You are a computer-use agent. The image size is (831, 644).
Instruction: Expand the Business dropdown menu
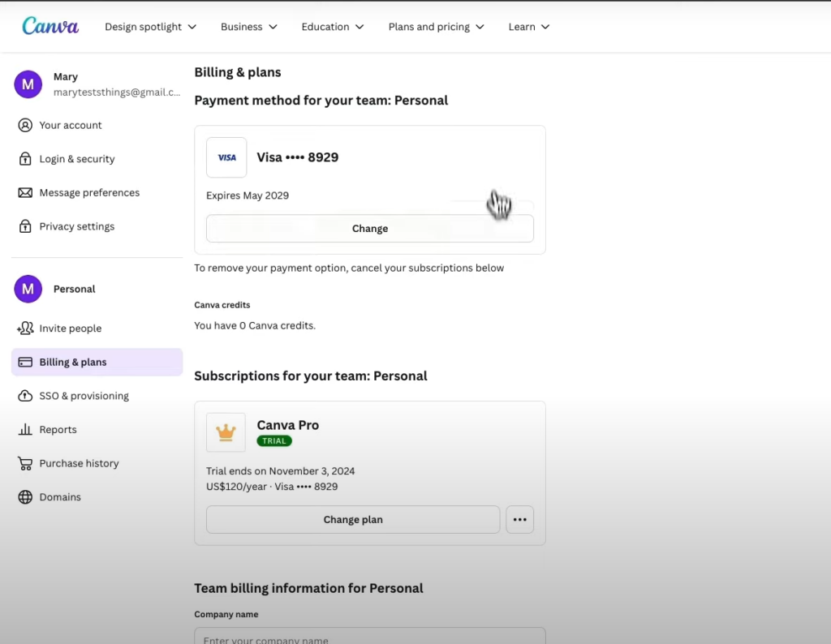pos(248,27)
